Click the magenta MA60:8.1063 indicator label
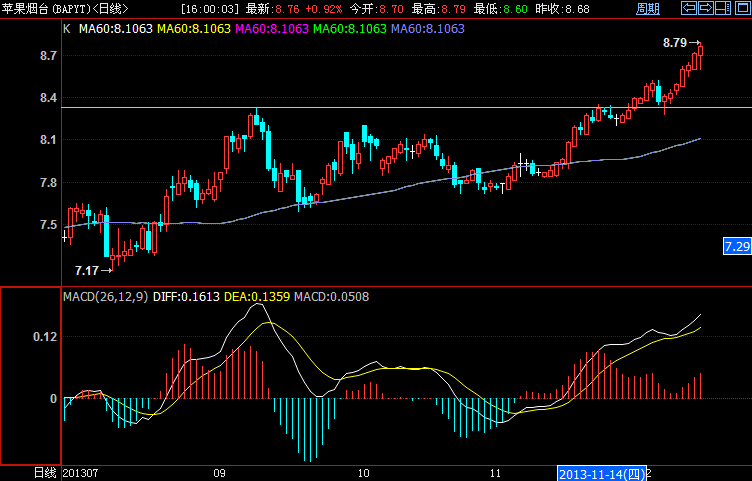The width and height of the screenshot is (752, 481). pyautogui.click(x=272, y=29)
